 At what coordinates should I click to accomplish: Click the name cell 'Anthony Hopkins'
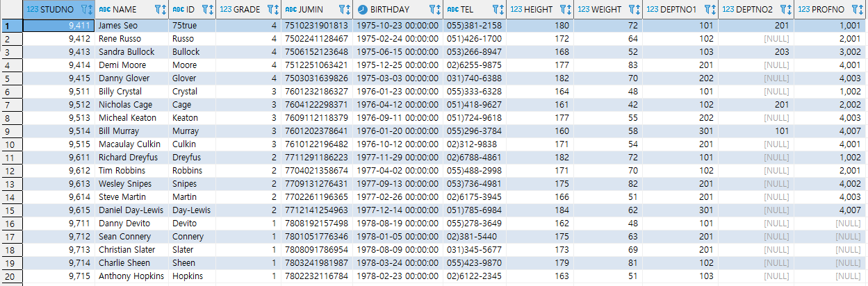tap(132, 276)
